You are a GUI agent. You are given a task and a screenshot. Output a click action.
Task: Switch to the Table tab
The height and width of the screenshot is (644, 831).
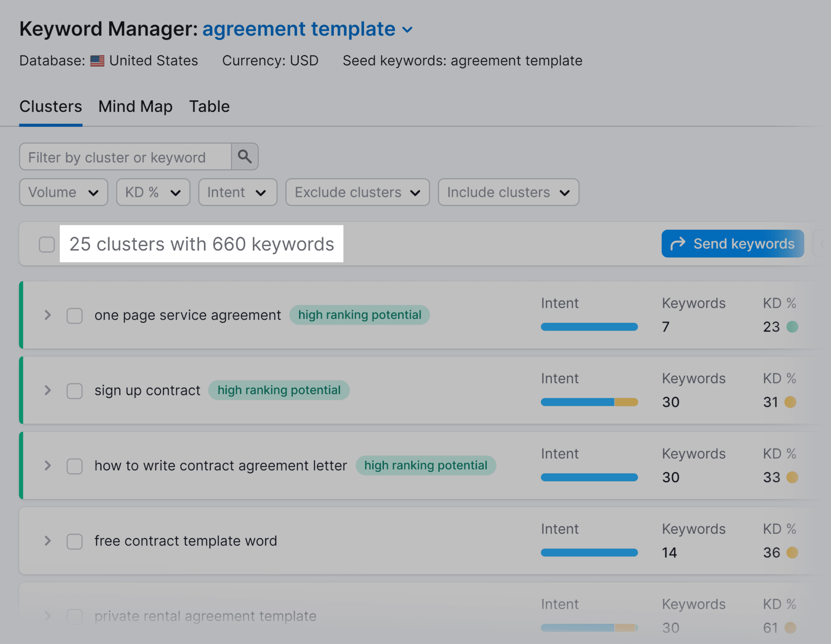tap(209, 106)
